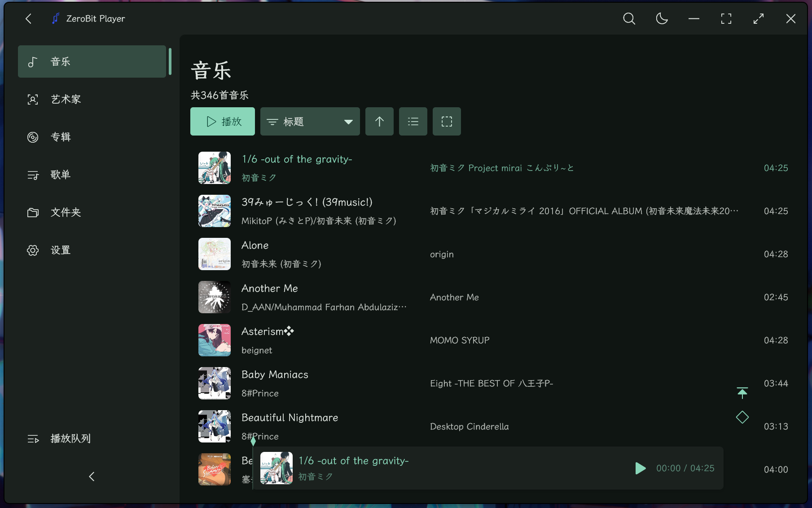Click the diamond locate-playing-song icon

(x=742, y=417)
